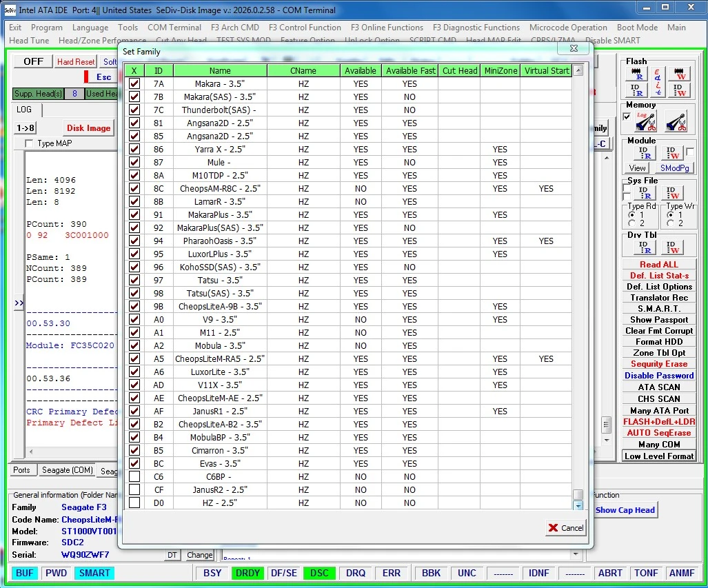Open the Tools menu
This screenshot has height=588, width=708.
[128, 28]
